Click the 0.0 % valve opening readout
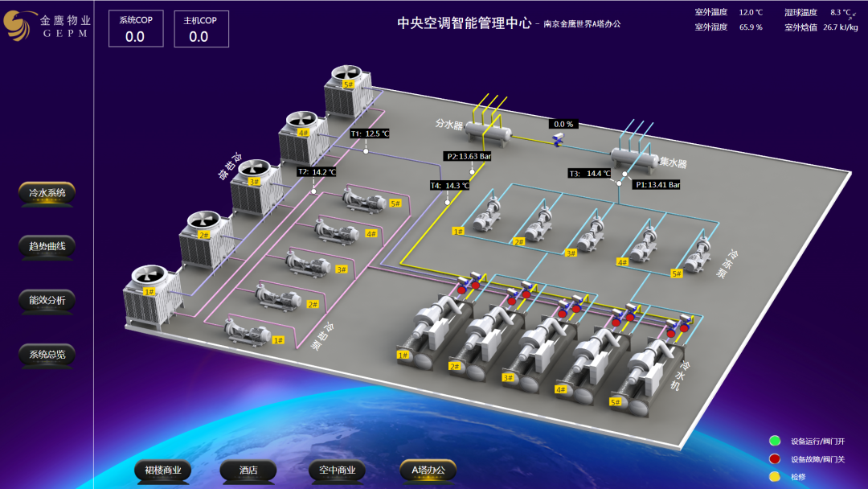This screenshot has height=489, width=868. pos(563,124)
